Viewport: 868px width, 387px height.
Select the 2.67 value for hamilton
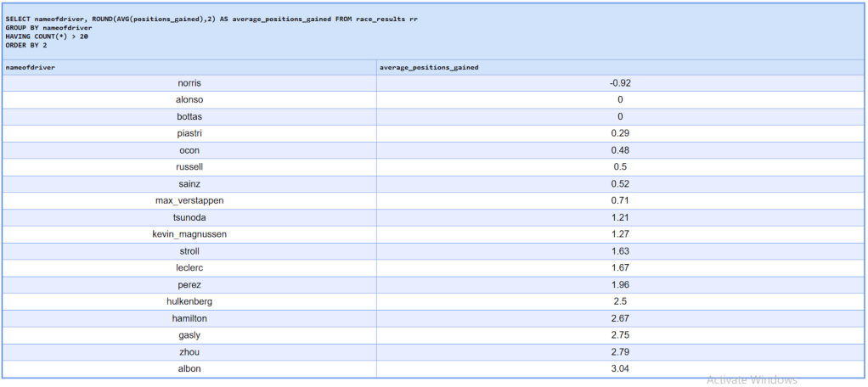(619, 317)
